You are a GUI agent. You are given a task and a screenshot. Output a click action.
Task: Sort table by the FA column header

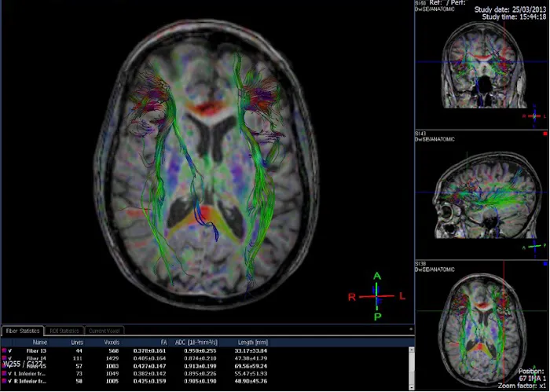[163, 343]
